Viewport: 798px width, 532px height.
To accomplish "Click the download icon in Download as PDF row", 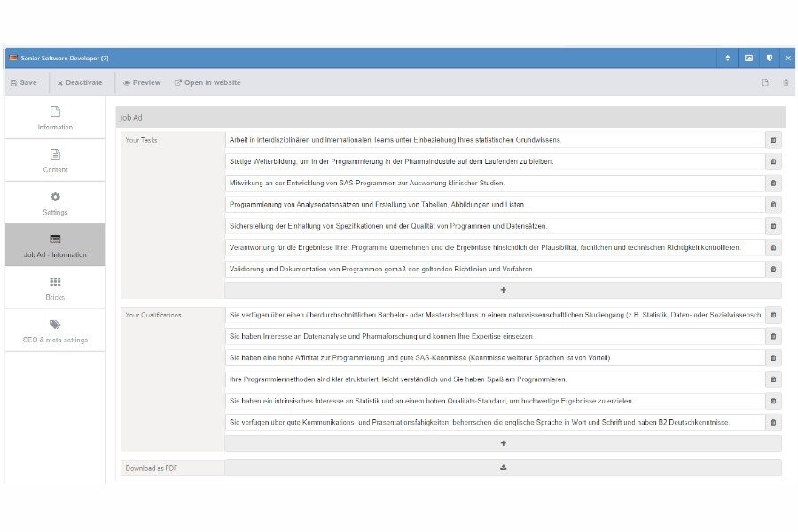I will (505, 462).
